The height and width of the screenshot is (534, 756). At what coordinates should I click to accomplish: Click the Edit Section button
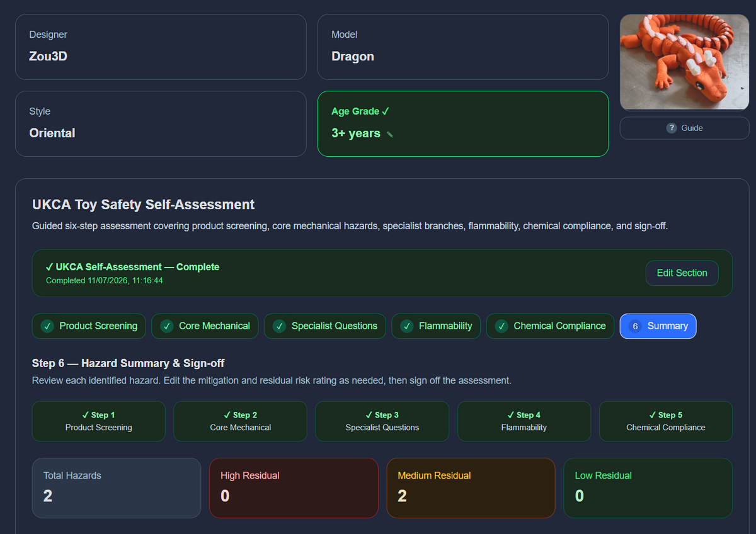coord(682,273)
